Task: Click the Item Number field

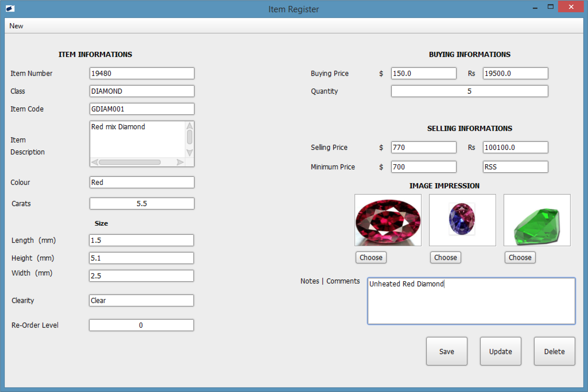Action: [x=142, y=73]
